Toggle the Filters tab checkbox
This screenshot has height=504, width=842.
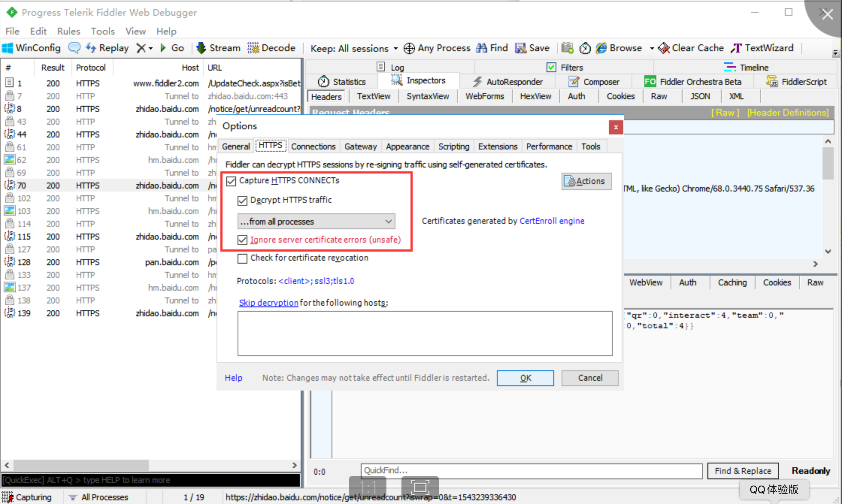click(x=551, y=68)
